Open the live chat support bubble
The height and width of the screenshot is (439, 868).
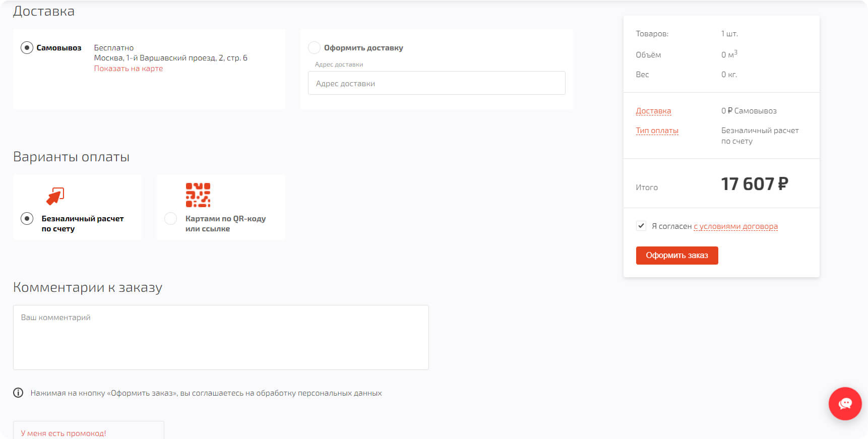845,403
